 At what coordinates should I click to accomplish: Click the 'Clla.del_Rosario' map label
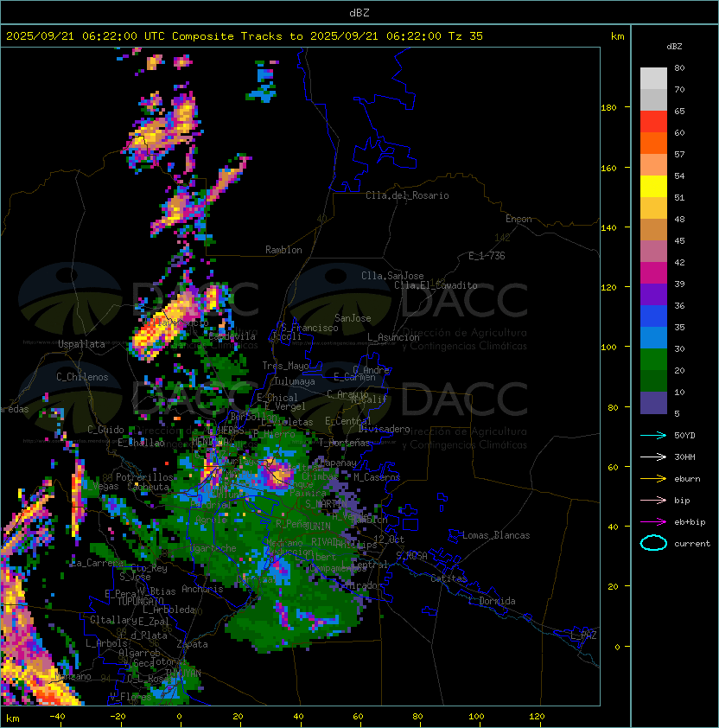tap(407, 195)
